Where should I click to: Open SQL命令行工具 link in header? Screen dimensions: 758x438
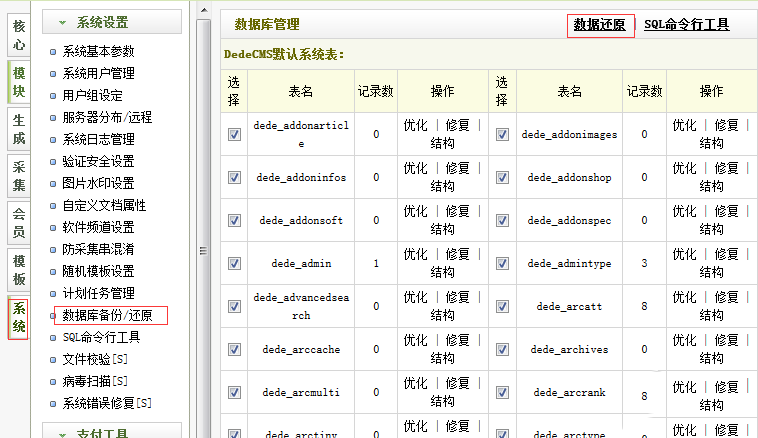click(686, 25)
